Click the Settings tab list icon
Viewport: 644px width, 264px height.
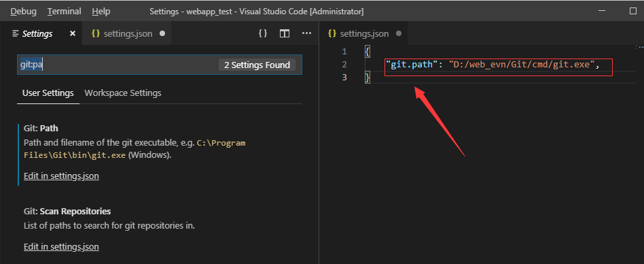tap(16, 33)
